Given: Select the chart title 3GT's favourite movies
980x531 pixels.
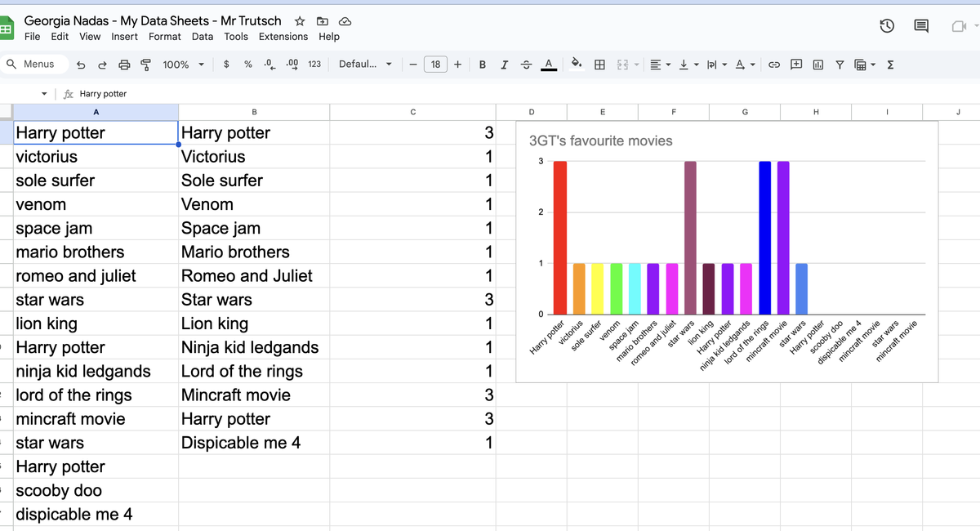Looking at the screenshot, I should (x=601, y=141).
